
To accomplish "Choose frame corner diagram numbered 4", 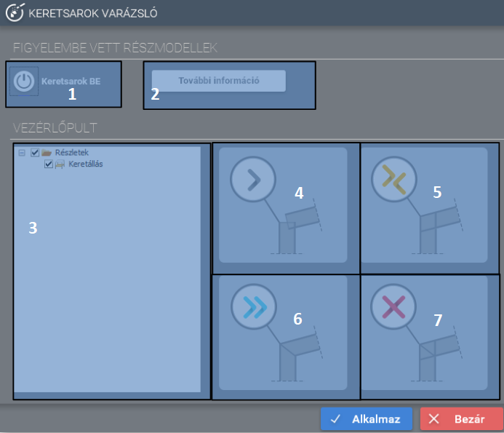I will tap(283, 205).
